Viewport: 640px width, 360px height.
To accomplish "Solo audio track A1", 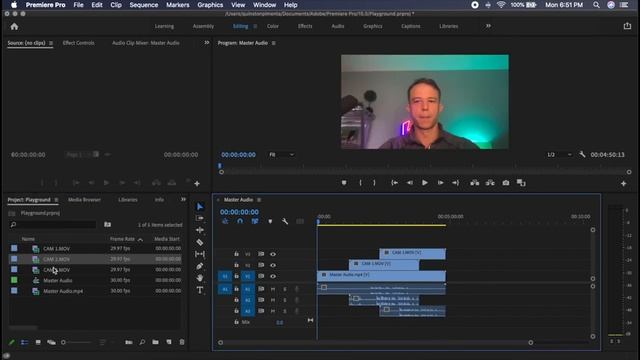I will point(284,289).
